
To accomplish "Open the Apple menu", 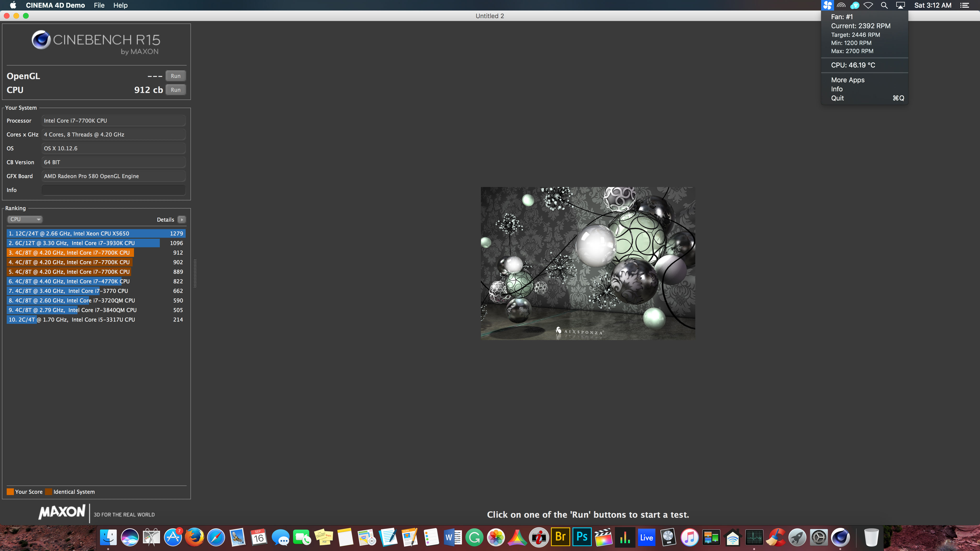I will click(13, 5).
